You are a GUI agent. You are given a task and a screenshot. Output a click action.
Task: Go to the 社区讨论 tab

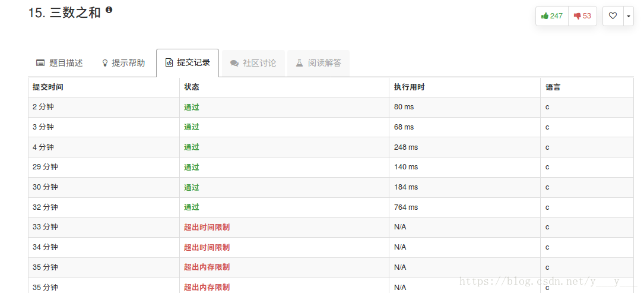pos(253,63)
